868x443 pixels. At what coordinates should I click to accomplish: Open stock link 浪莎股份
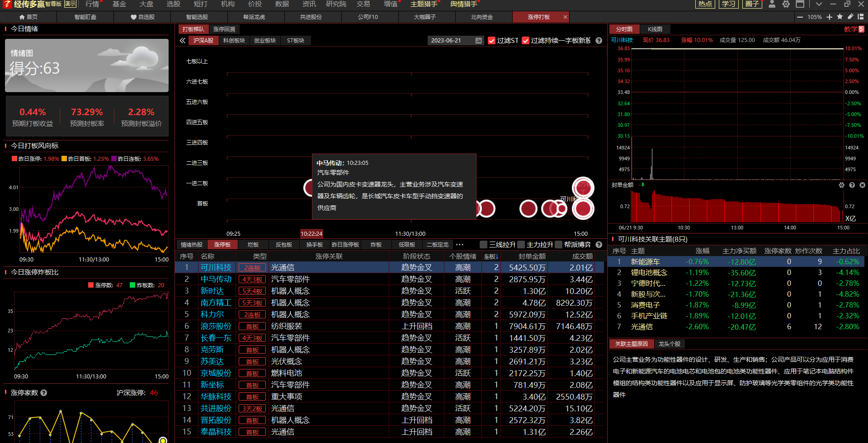(x=216, y=326)
